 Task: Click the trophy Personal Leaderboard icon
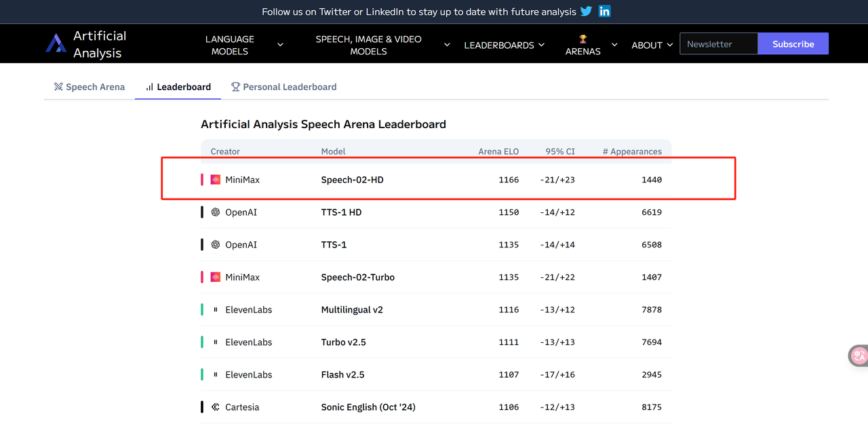[235, 87]
